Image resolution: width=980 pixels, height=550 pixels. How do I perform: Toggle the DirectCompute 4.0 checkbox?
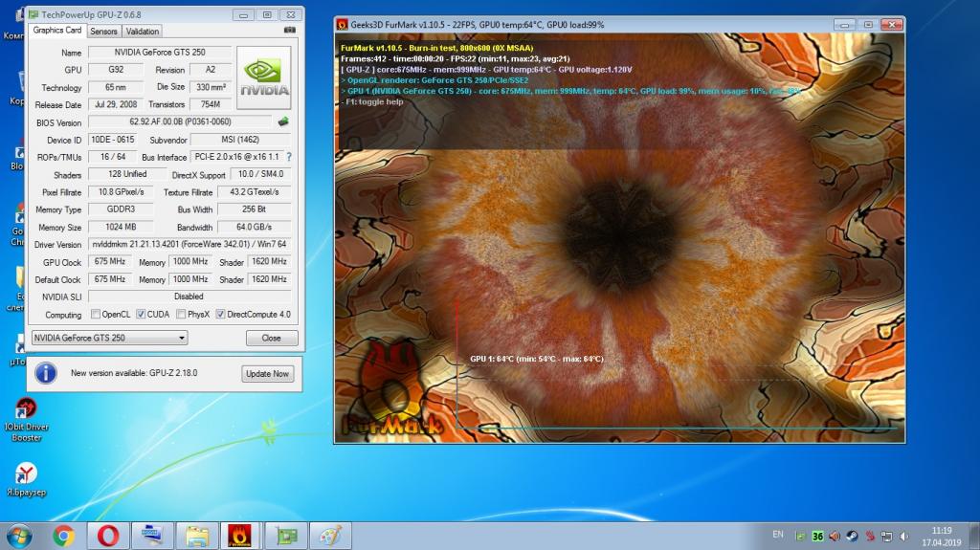tap(221, 315)
